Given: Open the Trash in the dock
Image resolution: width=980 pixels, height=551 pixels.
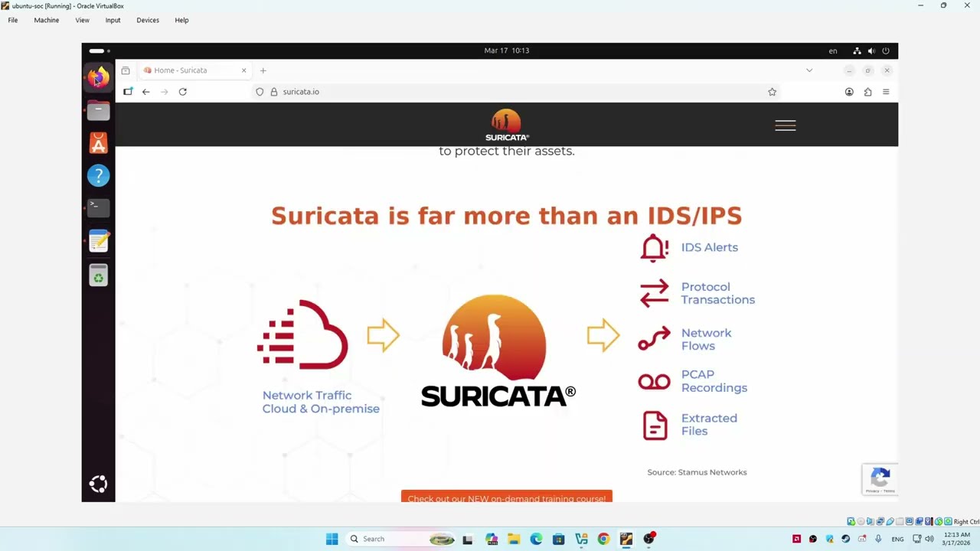Looking at the screenshot, I should [x=98, y=275].
